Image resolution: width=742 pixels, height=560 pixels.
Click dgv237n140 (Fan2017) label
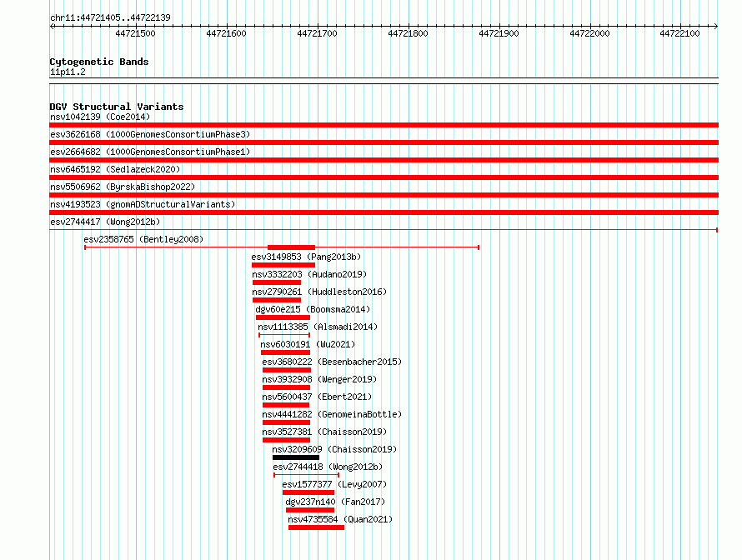coord(335,502)
